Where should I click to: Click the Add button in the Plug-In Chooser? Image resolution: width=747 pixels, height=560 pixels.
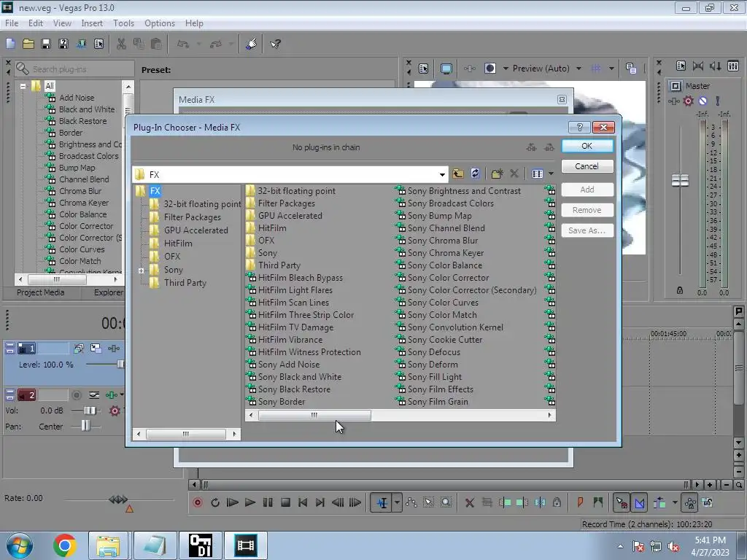click(x=587, y=190)
